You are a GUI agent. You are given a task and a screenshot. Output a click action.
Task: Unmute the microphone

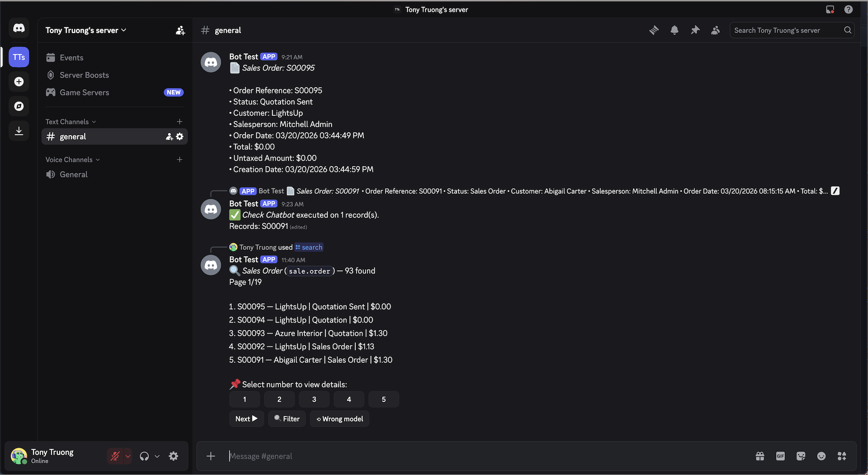pos(115,456)
